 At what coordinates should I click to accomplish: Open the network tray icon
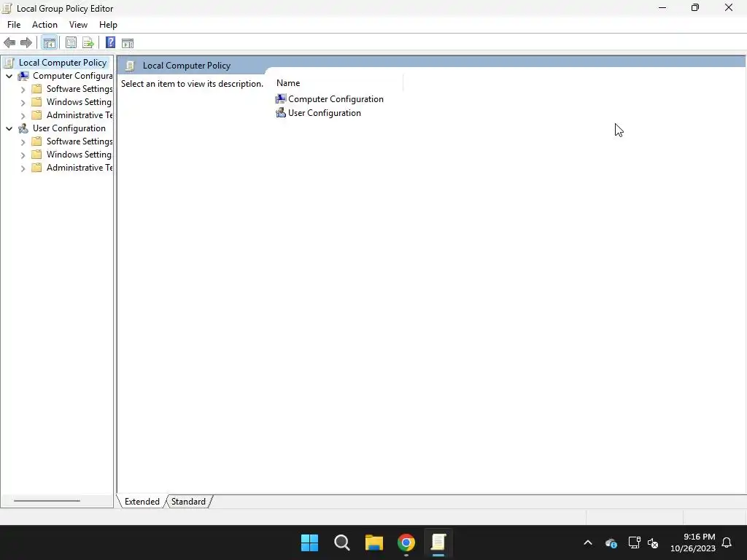[634, 542]
